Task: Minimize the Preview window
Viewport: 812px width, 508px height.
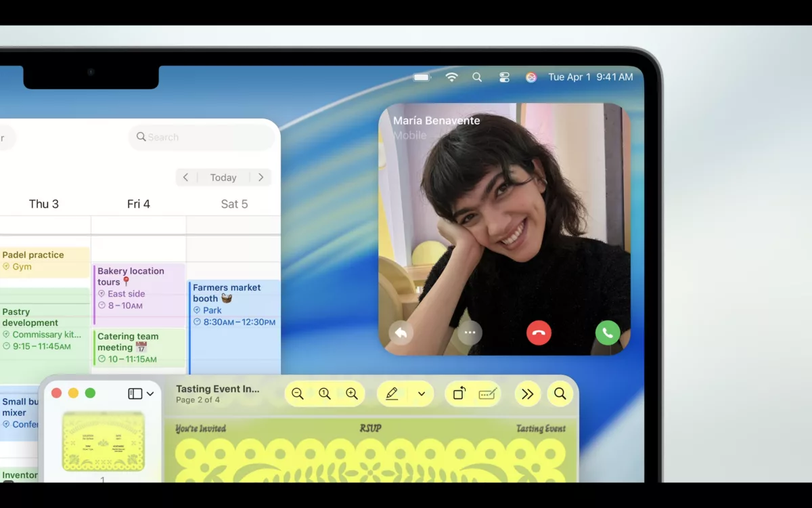Action: click(73, 394)
